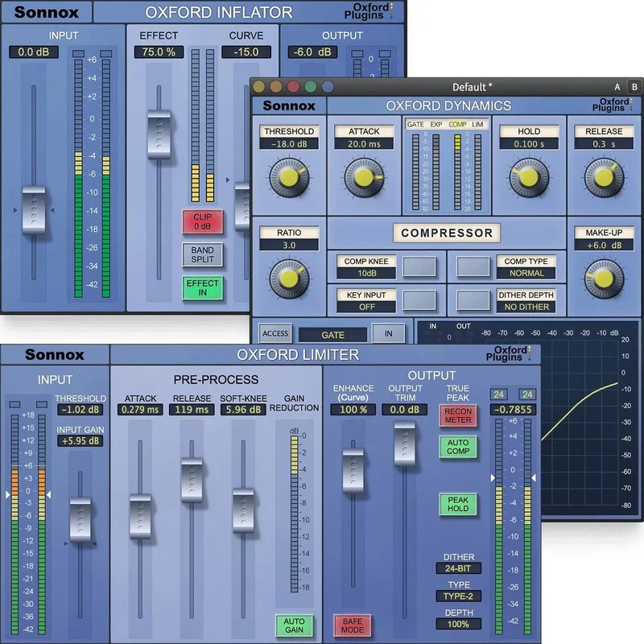644x644 pixels.
Task: Click the blue dot in Dynamics title bar
Action: point(328,87)
